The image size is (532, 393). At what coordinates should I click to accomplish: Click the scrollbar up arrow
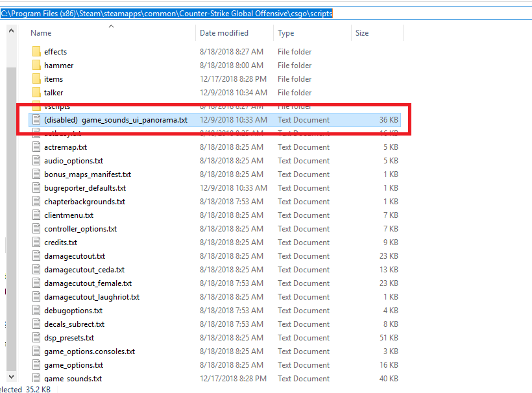click(x=11, y=31)
